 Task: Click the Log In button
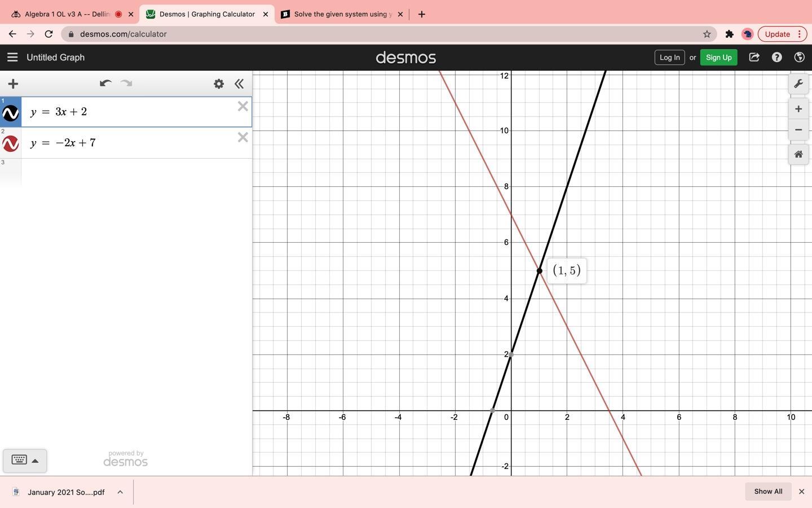tap(669, 57)
